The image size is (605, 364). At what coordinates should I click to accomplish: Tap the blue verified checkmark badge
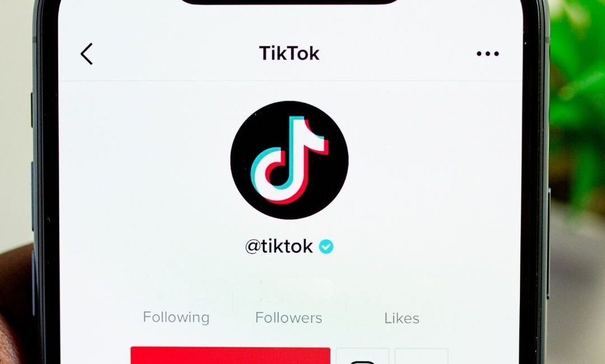(x=326, y=246)
